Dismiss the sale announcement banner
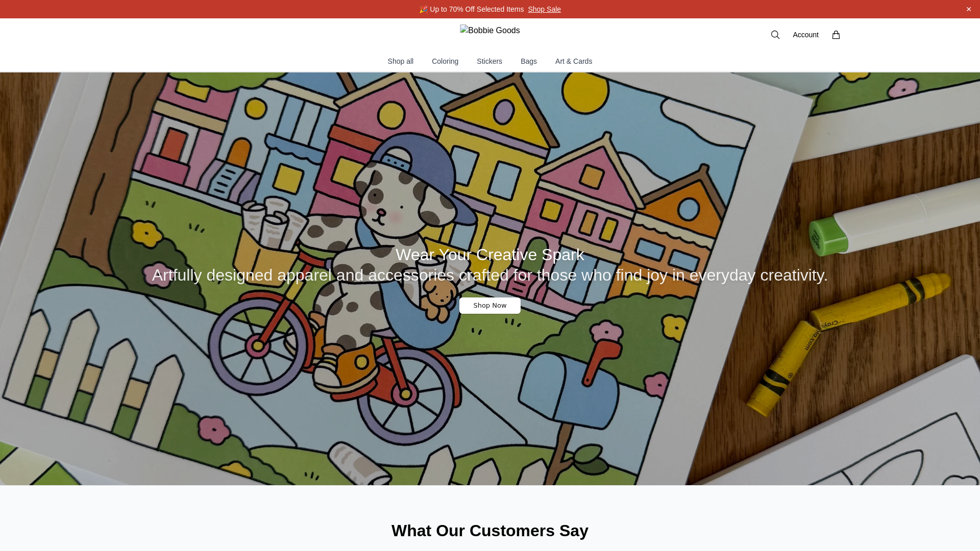 tap(968, 9)
